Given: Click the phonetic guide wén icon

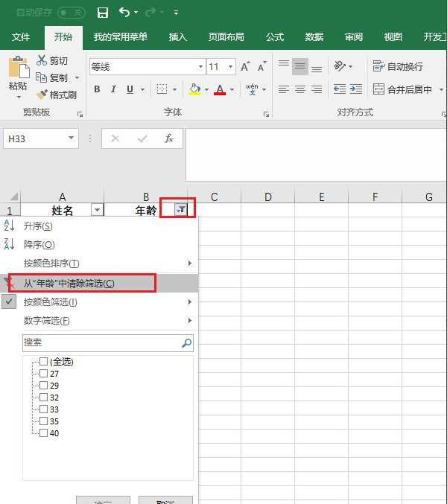Looking at the screenshot, I should coord(252,89).
